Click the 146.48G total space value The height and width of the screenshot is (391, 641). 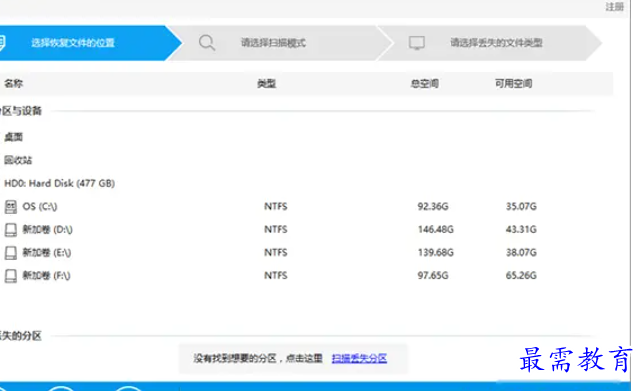(x=436, y=229)
